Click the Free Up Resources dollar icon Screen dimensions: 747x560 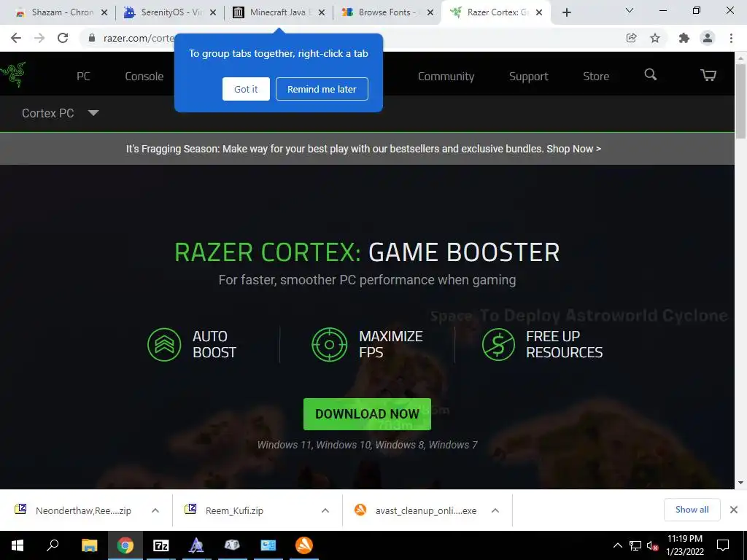point(498,345)
